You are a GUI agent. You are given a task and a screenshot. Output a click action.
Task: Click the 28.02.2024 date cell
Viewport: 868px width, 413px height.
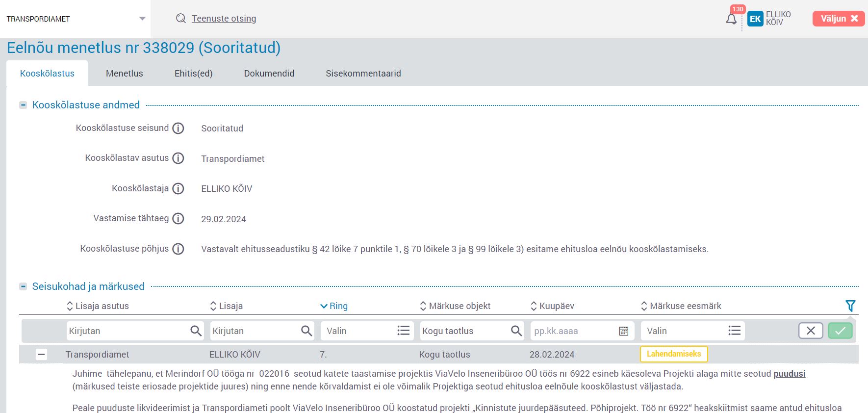point(552,354)
